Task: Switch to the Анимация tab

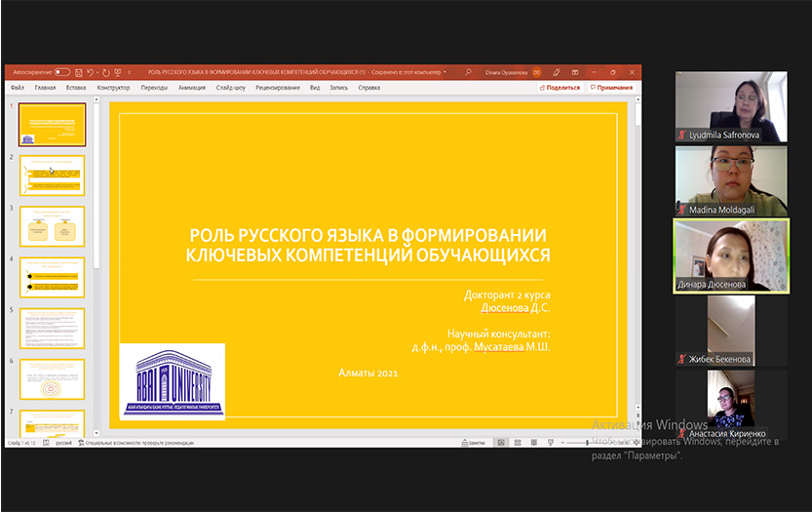Action: tap(192, 88)
